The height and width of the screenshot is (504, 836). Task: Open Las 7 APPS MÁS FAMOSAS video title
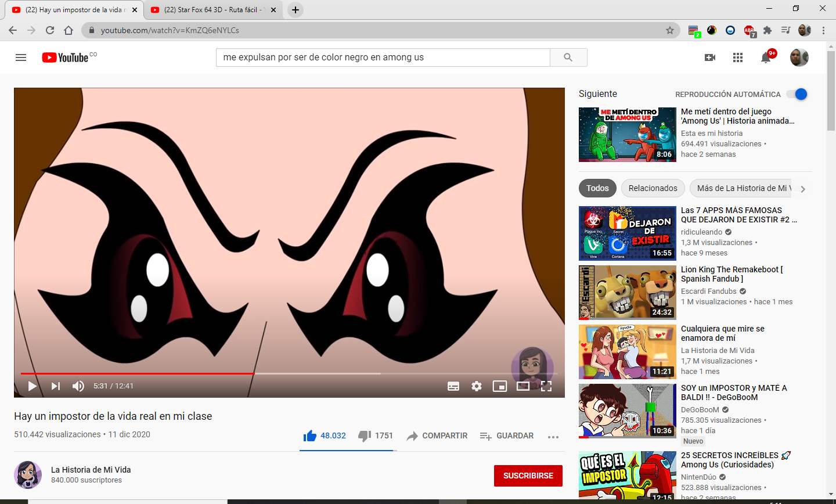(x=739, y=215)
